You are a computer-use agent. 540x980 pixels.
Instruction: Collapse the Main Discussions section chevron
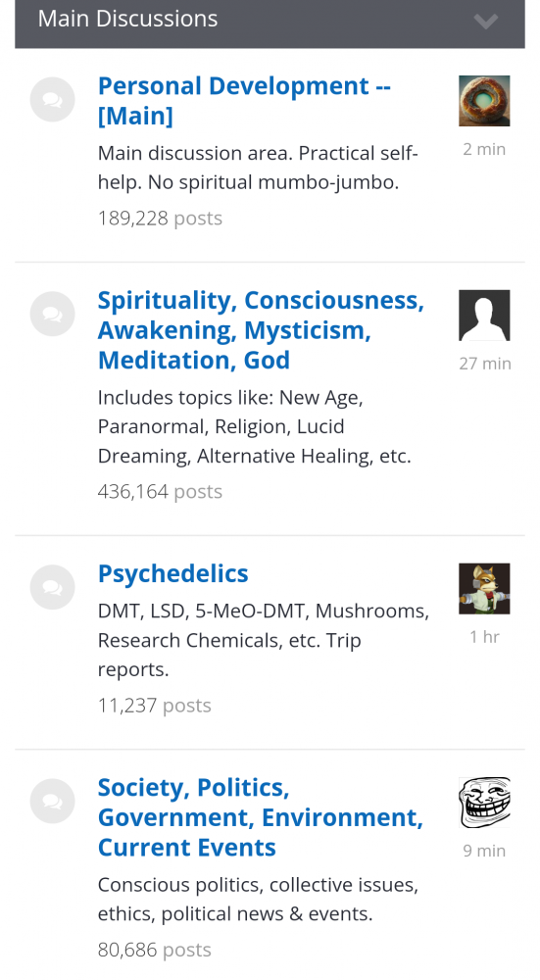pos(486,22)
